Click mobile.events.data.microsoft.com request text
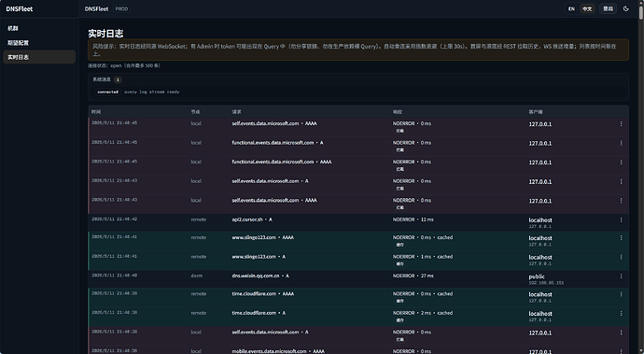 [x=278, y=351]
